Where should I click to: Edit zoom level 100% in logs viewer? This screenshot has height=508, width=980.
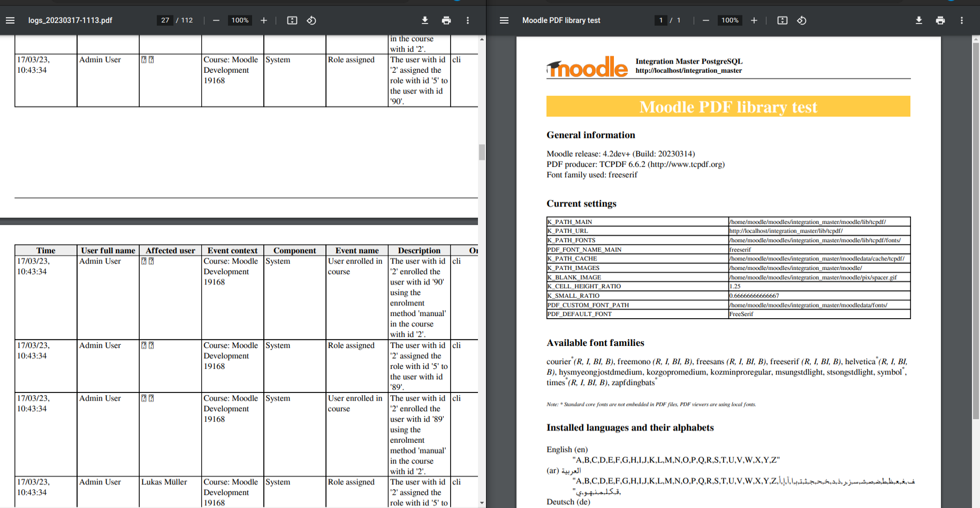pyautogui.click(x=240, y=20)
